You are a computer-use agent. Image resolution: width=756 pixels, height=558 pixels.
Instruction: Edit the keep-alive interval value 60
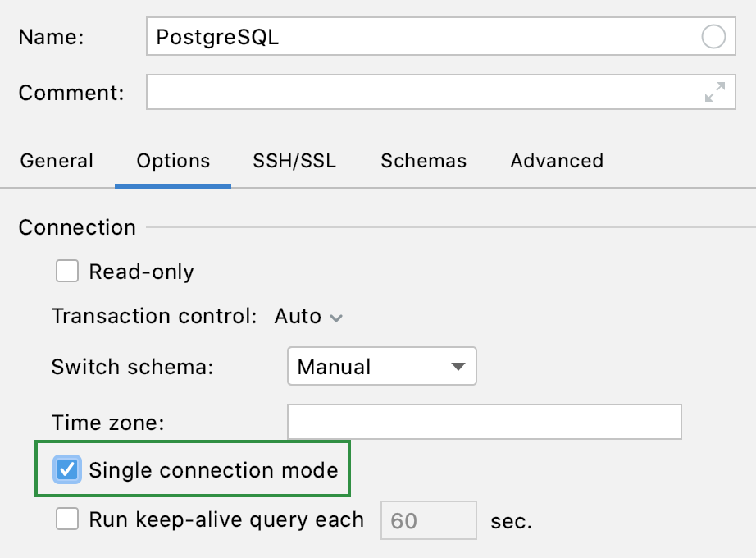[427, 520]
